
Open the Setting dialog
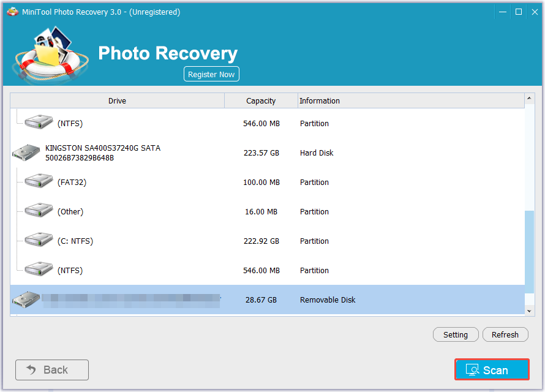click(x=456, y=334)
